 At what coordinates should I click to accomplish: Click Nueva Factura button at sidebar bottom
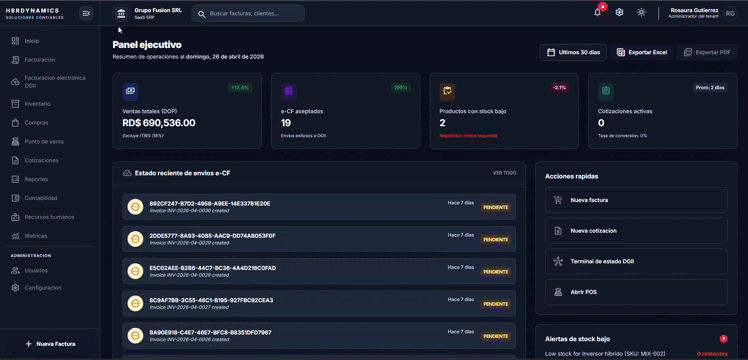point(50,344)
